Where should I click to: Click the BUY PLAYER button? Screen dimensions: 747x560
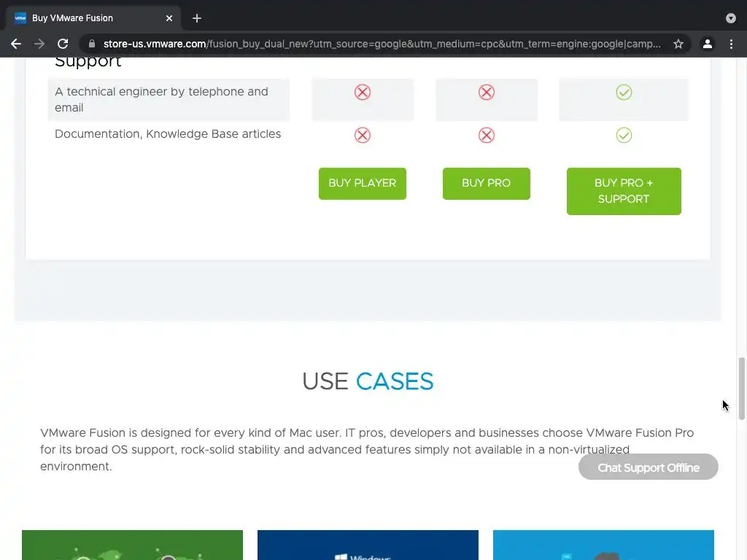click(363, 183)
